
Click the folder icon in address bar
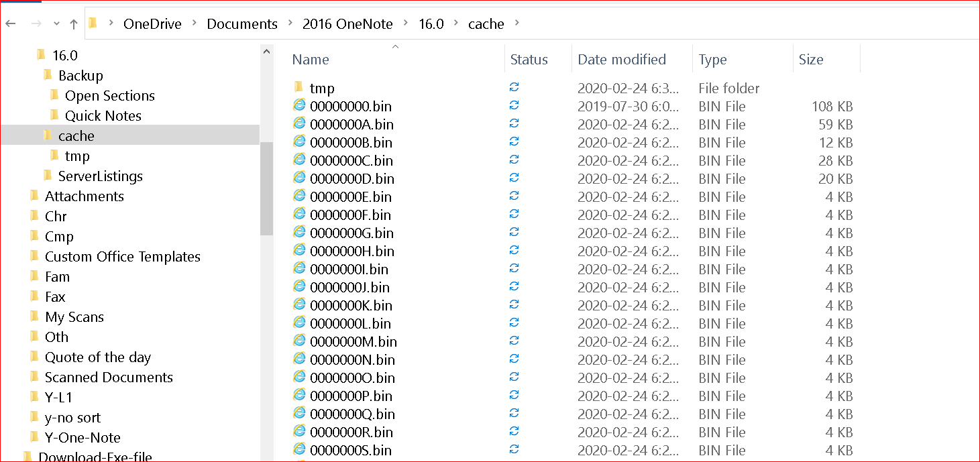93,23
